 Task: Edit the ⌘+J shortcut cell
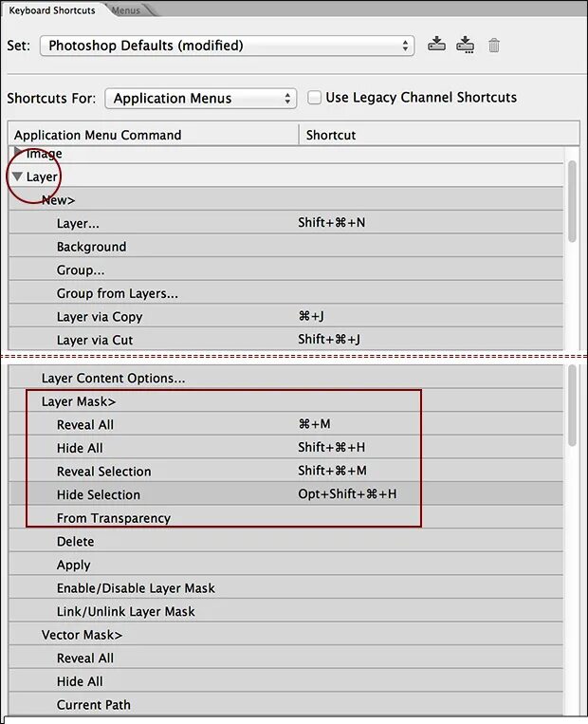pos(311,316)
